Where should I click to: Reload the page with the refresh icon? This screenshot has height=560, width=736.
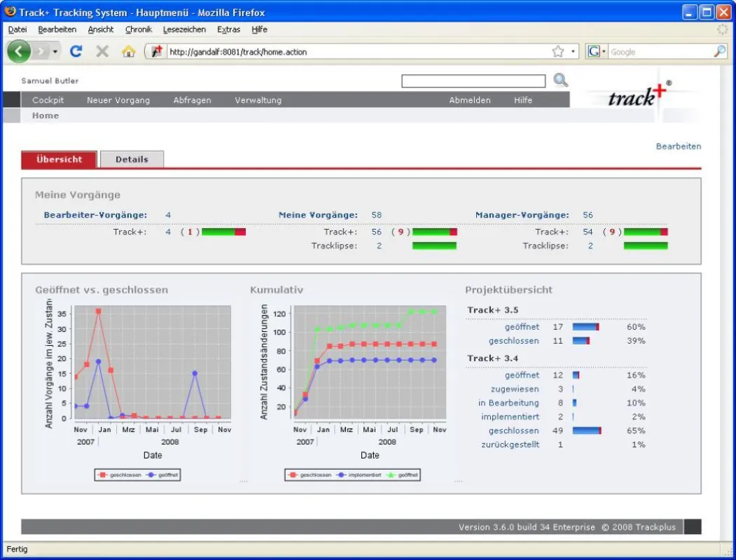(x=76, y=51)
